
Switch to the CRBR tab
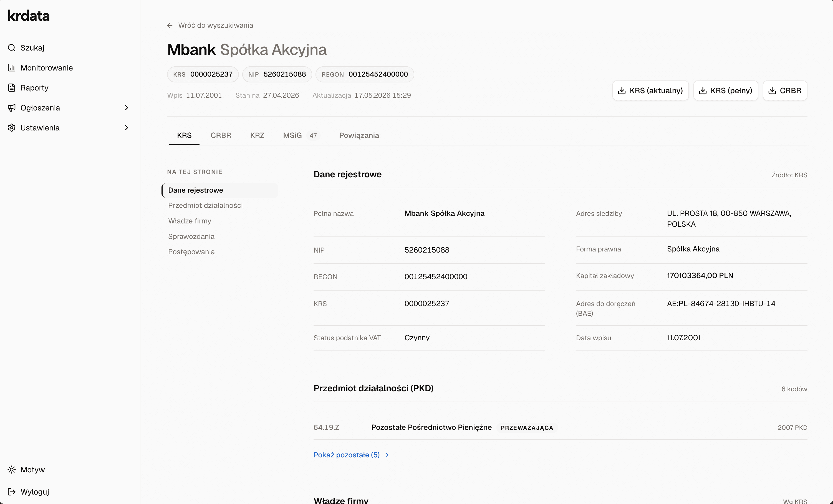221,135
